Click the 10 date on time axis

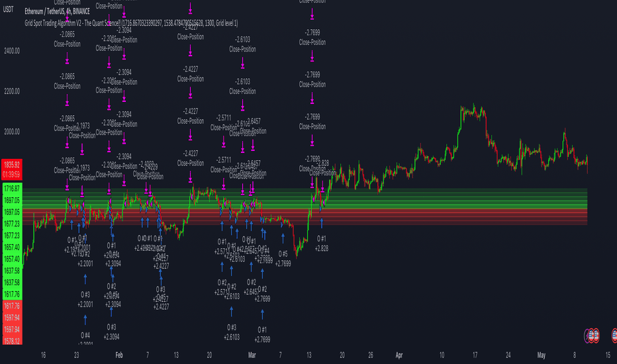442,355
